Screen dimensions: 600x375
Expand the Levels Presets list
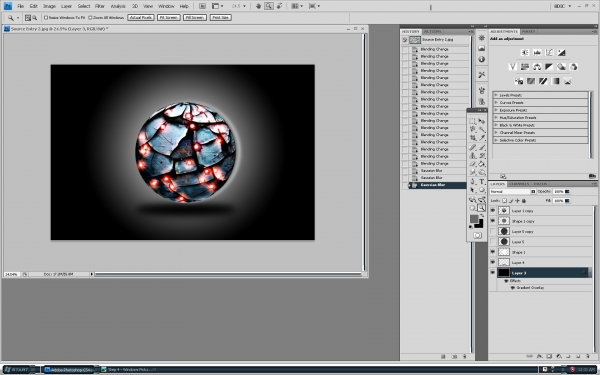496,95
